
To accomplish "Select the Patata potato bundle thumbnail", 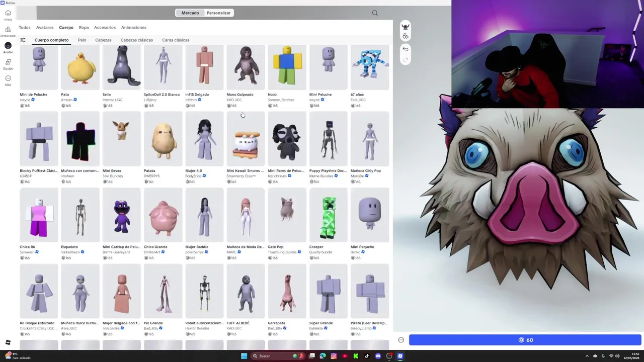I will click(163, 139).
